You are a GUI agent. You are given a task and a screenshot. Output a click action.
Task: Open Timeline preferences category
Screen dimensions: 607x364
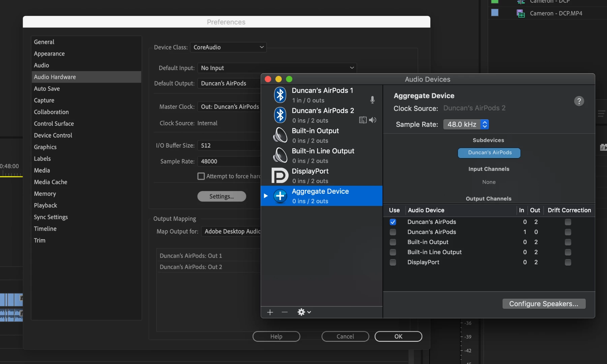[x=86, y=229]
